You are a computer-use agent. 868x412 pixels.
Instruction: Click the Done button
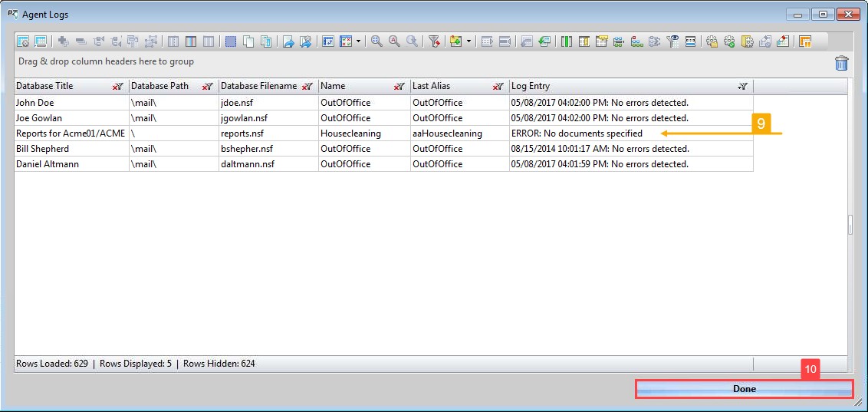[x=744, y=389]
